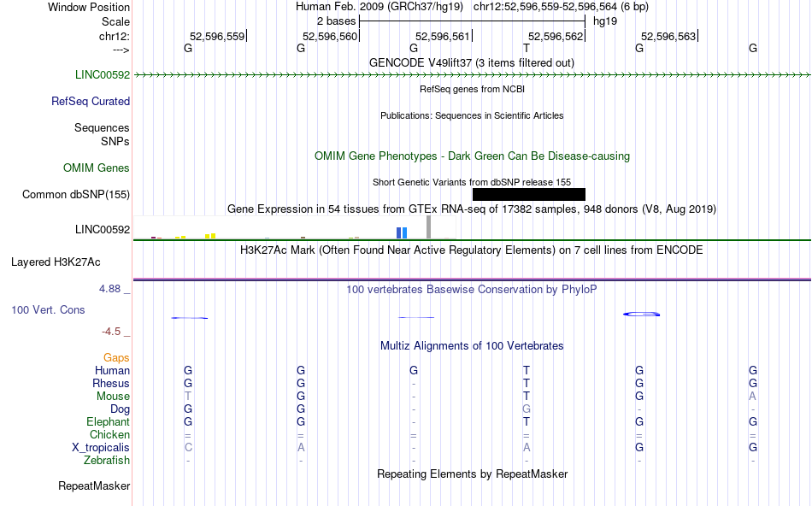Click the Scale label

tap(115, 21)
